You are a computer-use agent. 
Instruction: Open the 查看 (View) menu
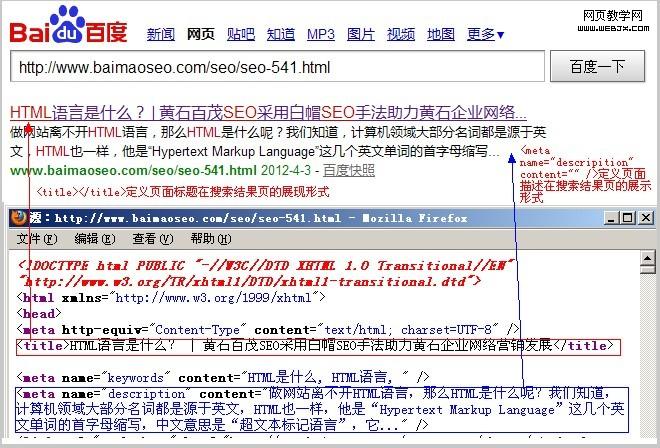pyautogui.click(x=150, y=239)
